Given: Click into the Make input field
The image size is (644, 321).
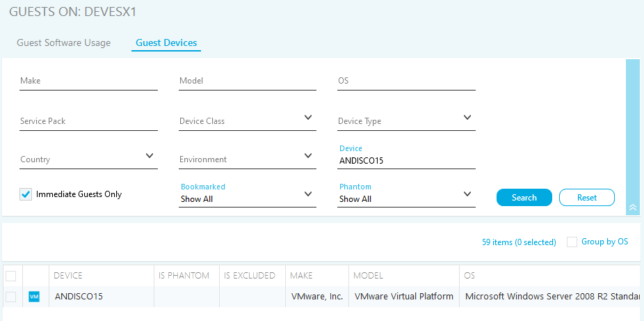Looking at the screenshot, I should click(88, 81).
